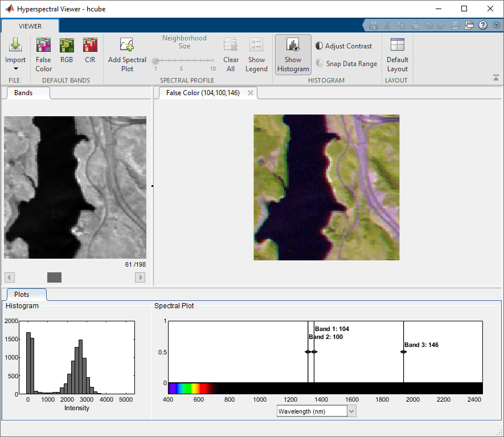Expand the Import dropdown arrow
Viewport: 504px width, 437px height.
[15, 69]
